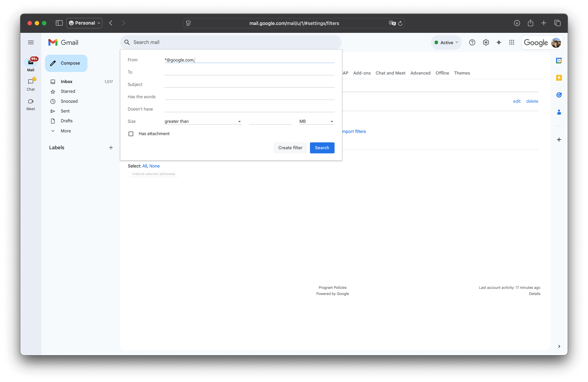Open Gmail settings gear
Screen dimensions: 588x382
click(x=486, y=42)
